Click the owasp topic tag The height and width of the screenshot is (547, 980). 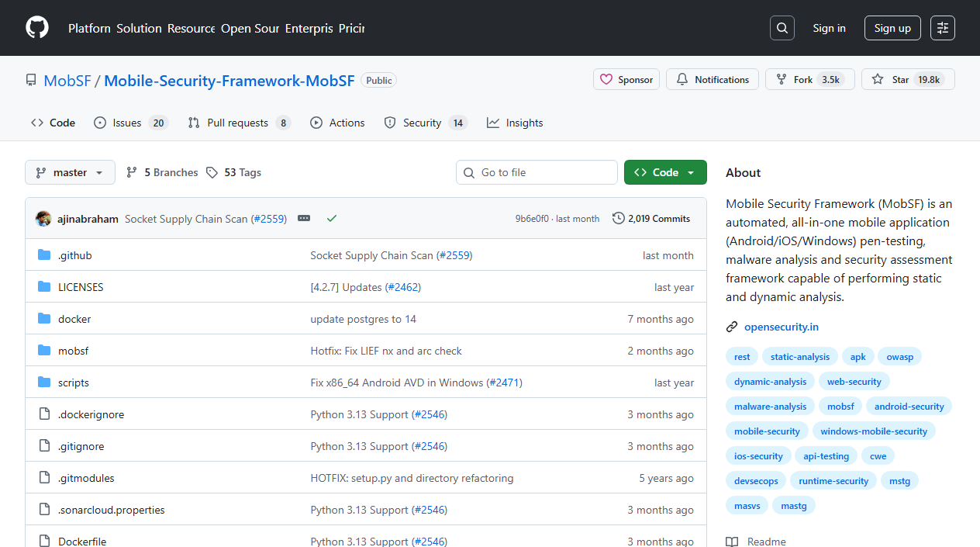click(900, 357)
